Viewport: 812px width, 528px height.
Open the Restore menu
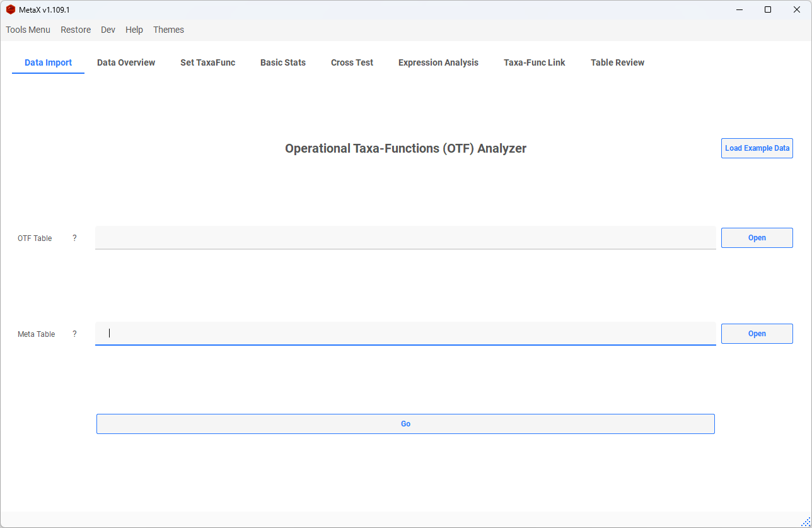(76, 30)
